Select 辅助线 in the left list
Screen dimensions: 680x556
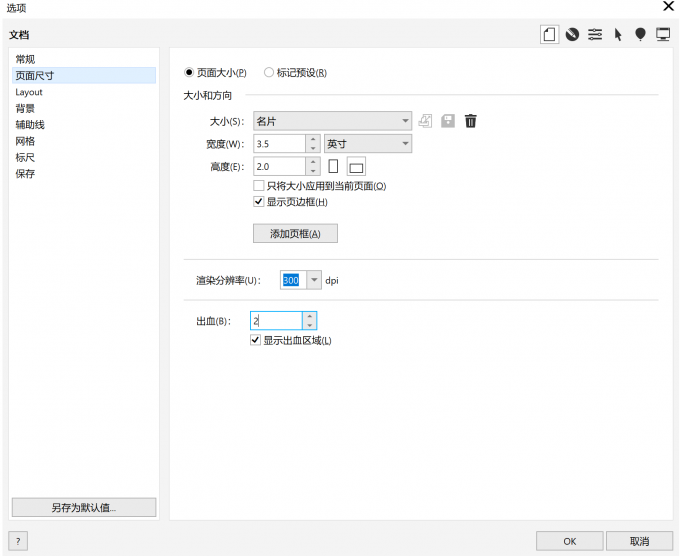click(30, 125)
